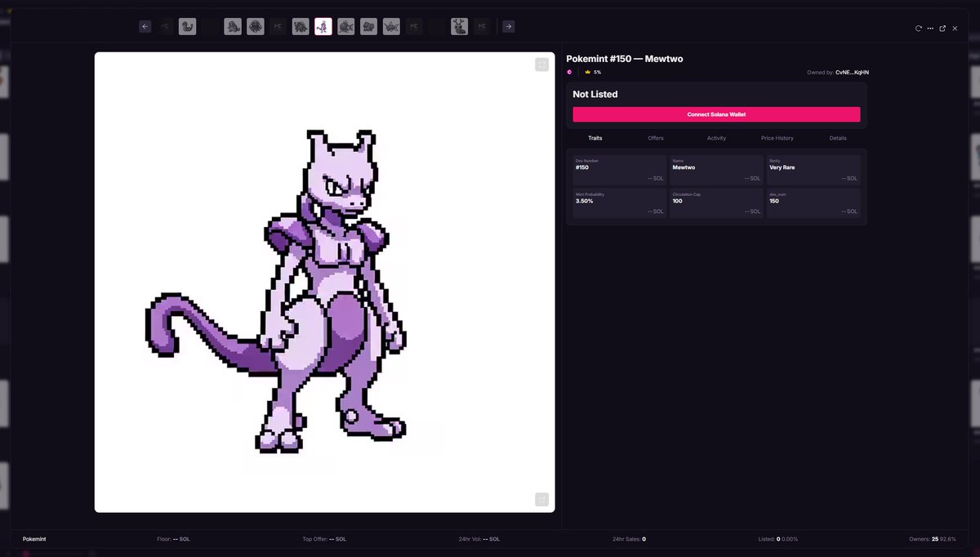Refresh the NFT details with reload icon
The image size is (980, 557).
[x=918, y=28]
